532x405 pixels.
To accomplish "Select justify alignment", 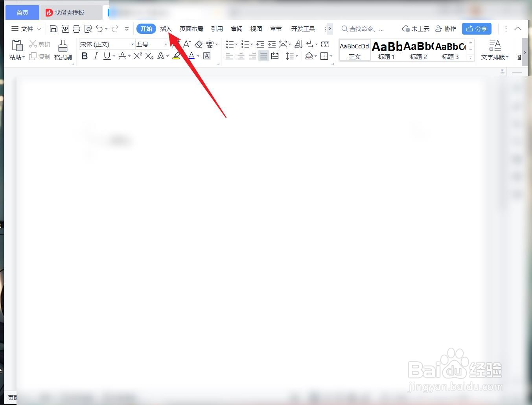I will pyautogui.click(x=264, y=56).
